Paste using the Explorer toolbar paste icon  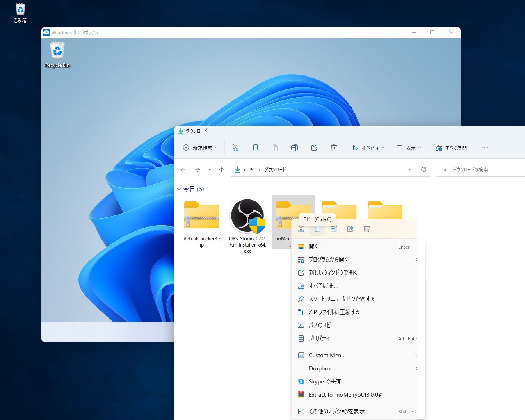click(x=275, y=148)
